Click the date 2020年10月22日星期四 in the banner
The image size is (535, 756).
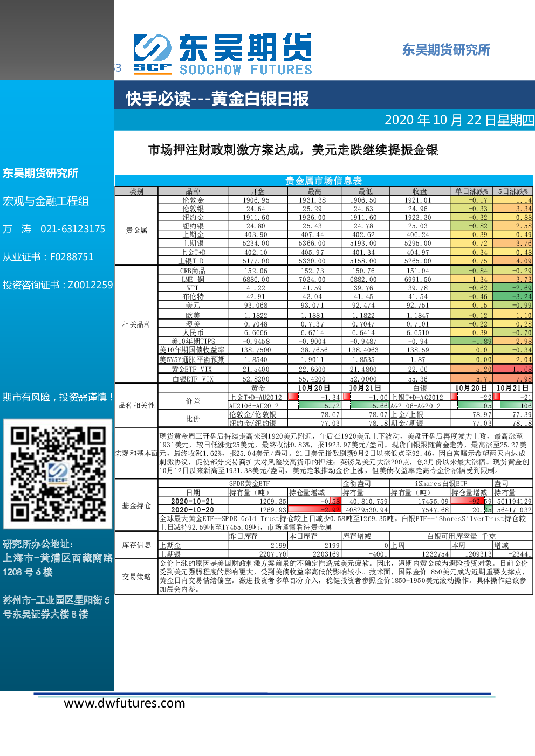click(x=459, y=120)
